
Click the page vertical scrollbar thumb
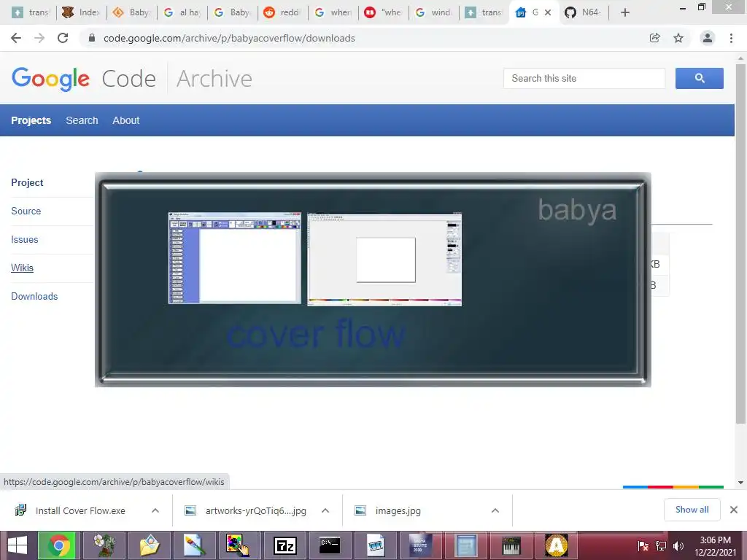point(740,243)
